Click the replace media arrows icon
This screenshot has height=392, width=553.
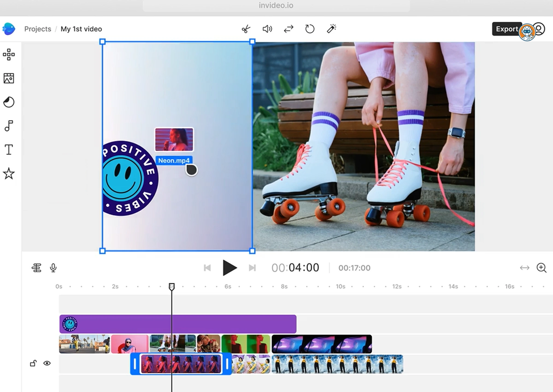[x=288, y=29]
